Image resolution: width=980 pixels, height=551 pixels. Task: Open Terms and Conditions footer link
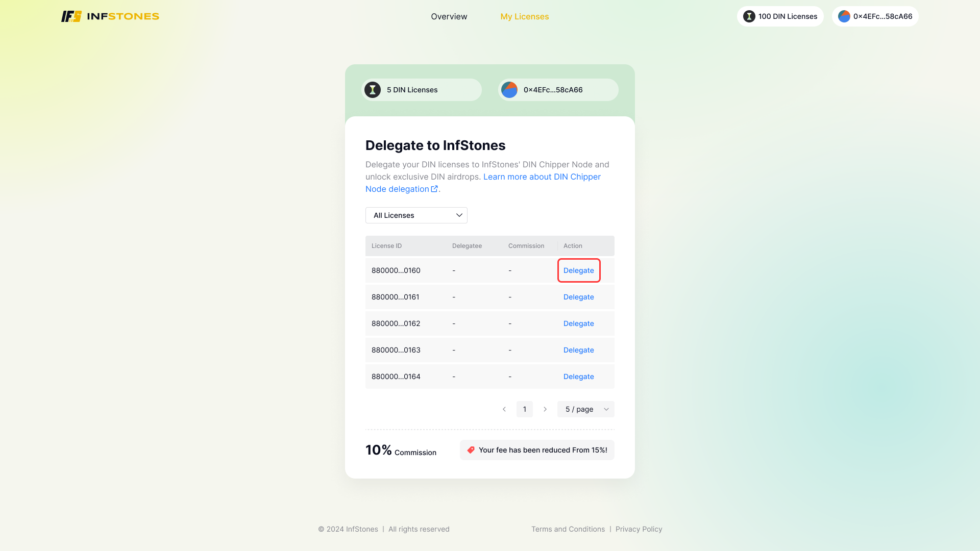(568, 529)
